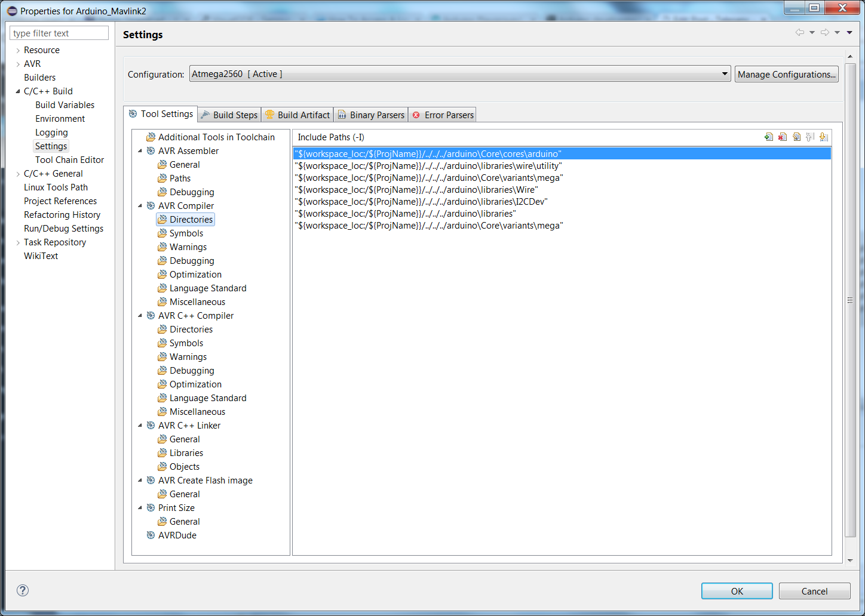Collapse the C/C++ Build node
Screen dimensions: 865x616
(x=18, y=91)
